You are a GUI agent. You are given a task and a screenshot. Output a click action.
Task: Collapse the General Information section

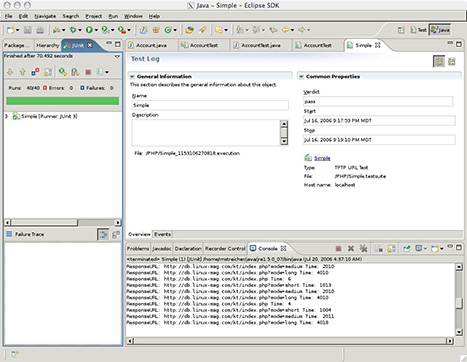[132, 76]
